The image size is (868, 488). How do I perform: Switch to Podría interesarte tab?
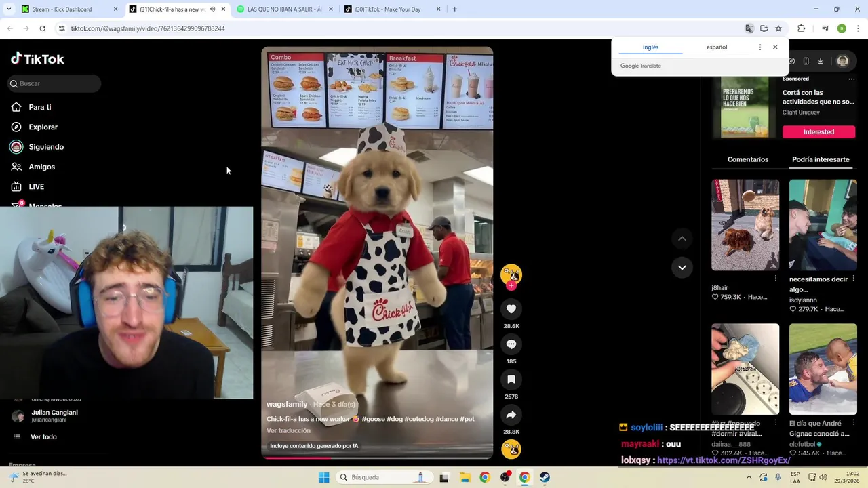coord(821,159)
